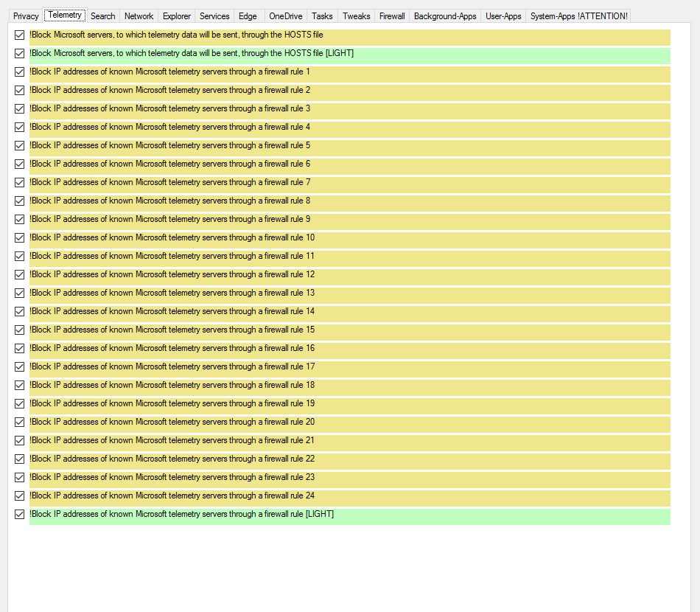Click text ending with firewall rule 12
Image resolution: width=700 pixels, height=612 pixels.
point(172,274)
